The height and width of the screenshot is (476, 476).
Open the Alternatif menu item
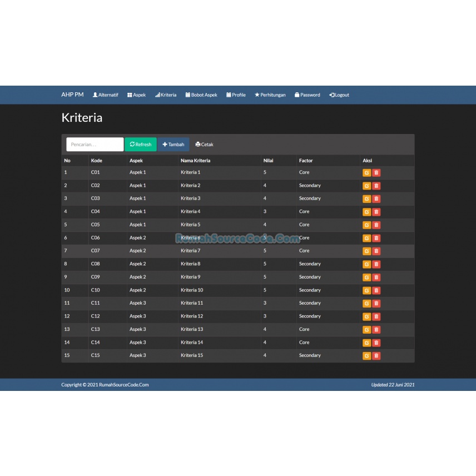coord(105,95)
